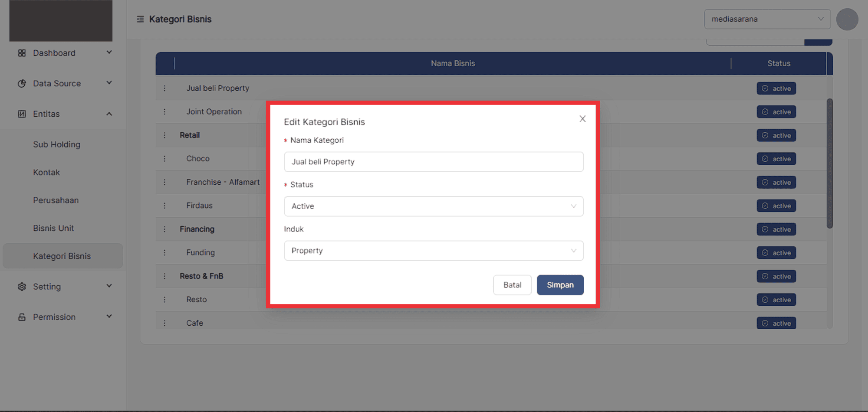This screenshot has height=412, width=868.
Task: Click the user avatar in top right
Action: pos(847,20)
